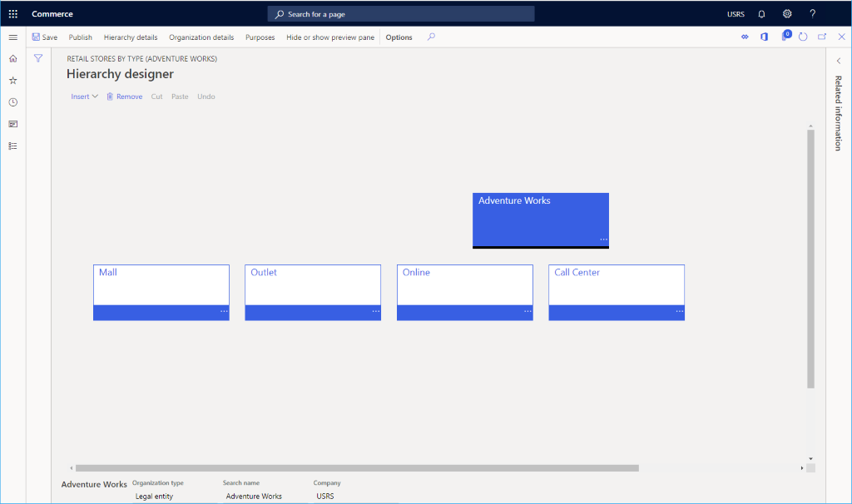The image size is (852, 504).
Task: Expand the navigation pane hamburger icon
Action: pyautogui.click(x=13, y=37)
